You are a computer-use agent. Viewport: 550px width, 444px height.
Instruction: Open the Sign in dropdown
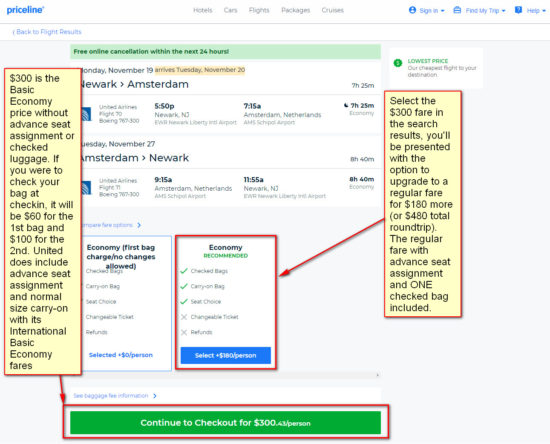click(427, 11)
